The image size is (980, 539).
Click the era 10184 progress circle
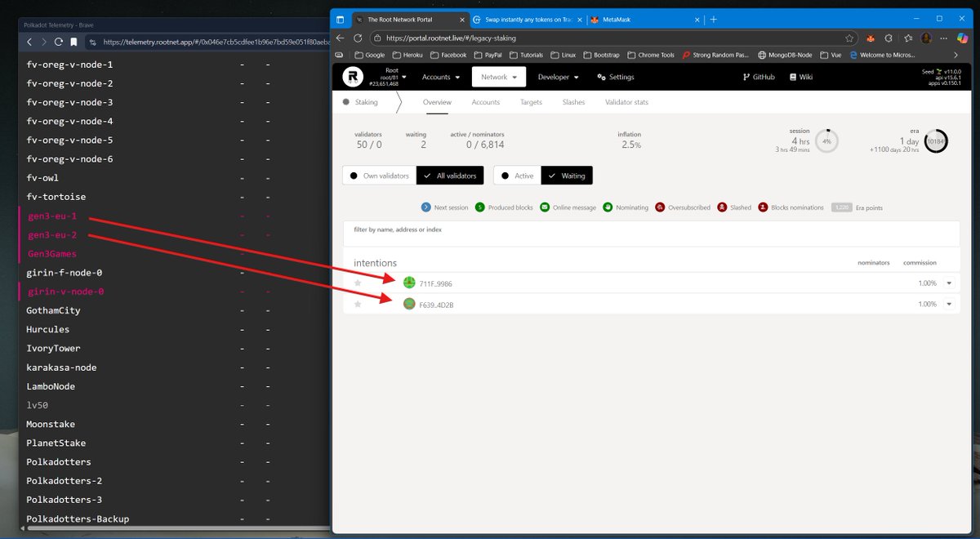pyautogui.click(x=936, y=140)
